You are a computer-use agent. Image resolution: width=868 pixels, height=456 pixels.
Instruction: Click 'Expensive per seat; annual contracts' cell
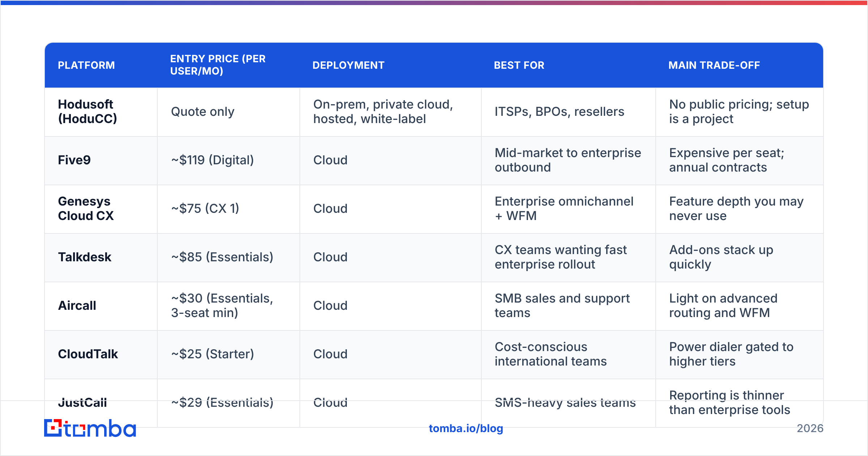pyautogui.click(x=740, y=161)
